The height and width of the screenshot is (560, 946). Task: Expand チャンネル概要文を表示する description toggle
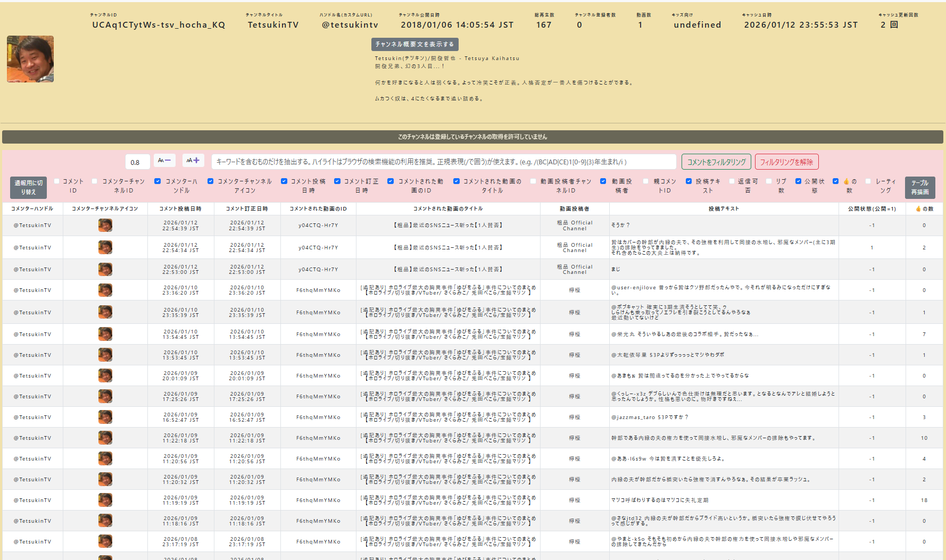(x=414, y=44)
